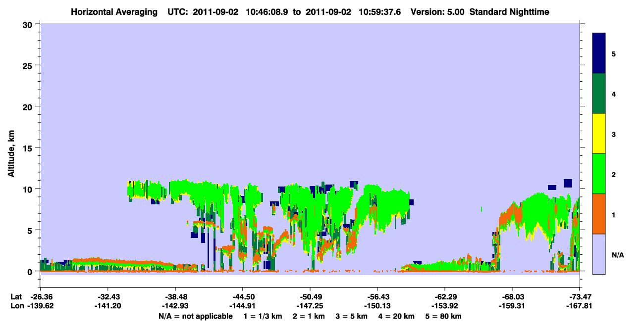Click the colorbar label 'N/A'
644x330 pixels.
pyautogui.click(x=618, y=255)
